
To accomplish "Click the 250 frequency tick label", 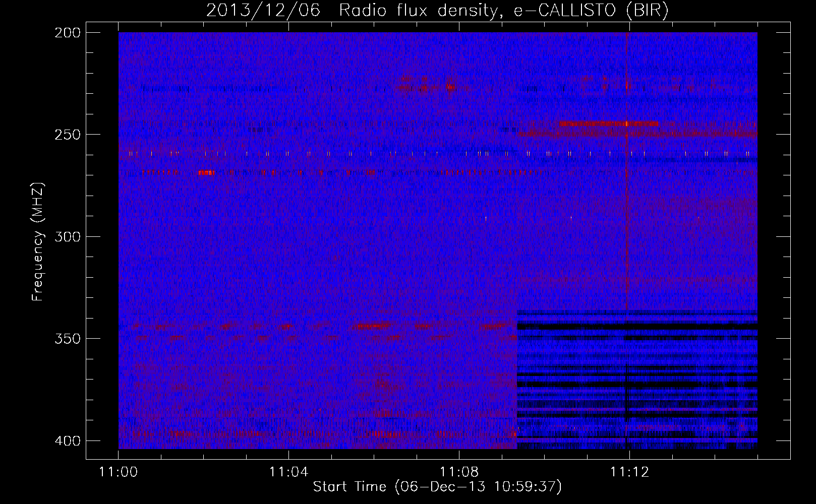I will [x=67, y=135].
